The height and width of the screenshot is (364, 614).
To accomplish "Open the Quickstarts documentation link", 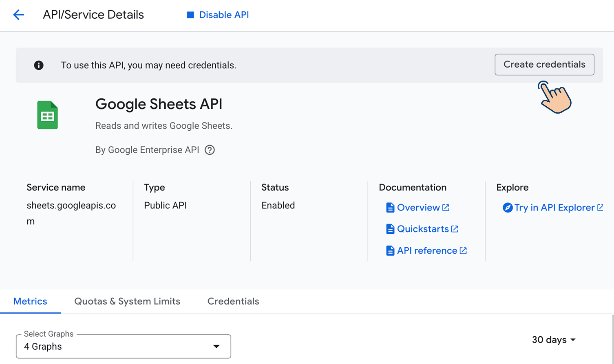I will click(x=423, y=229).
